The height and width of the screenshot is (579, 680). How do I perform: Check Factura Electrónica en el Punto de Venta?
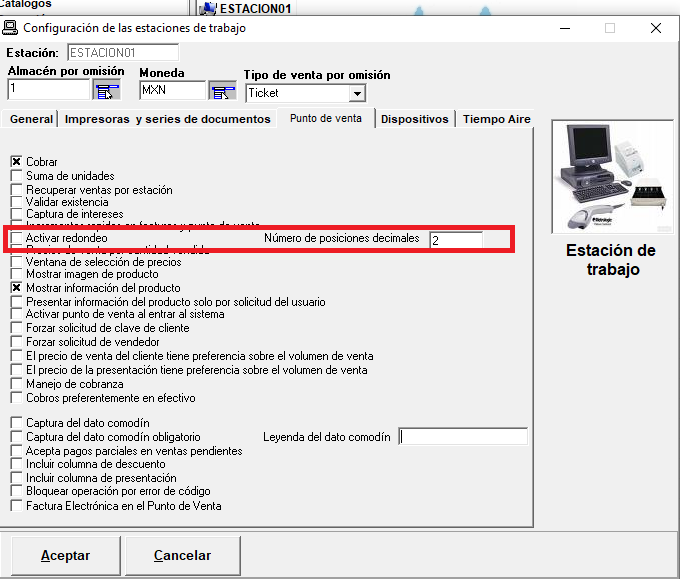coord(16,505)
